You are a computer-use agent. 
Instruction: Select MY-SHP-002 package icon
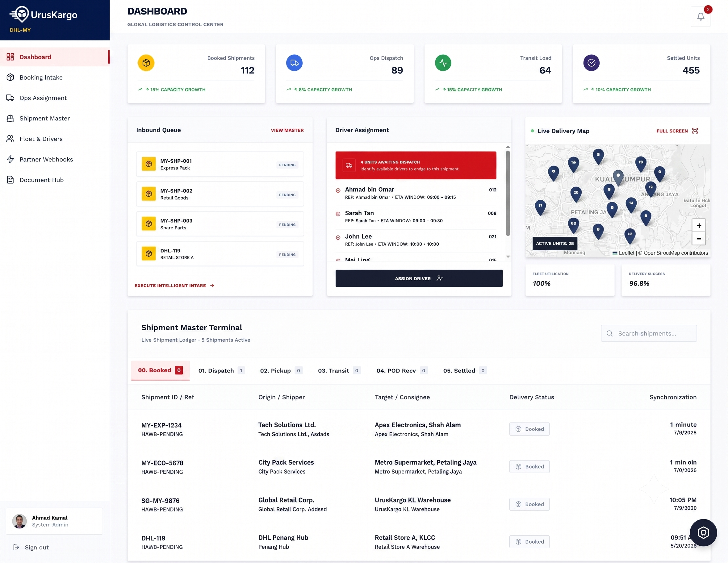tap(149, 194)
